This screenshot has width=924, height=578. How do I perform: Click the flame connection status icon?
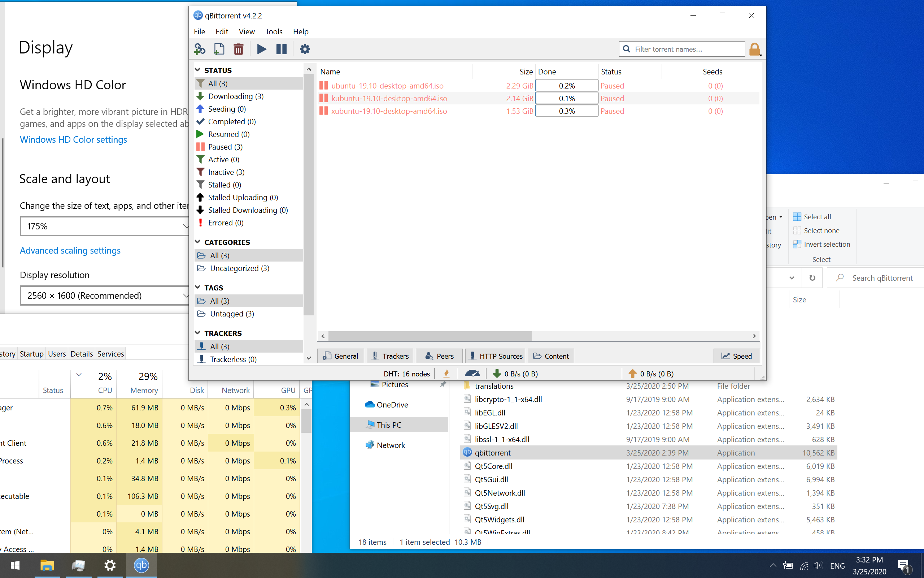pyautogui.click(x=446, y=374)
